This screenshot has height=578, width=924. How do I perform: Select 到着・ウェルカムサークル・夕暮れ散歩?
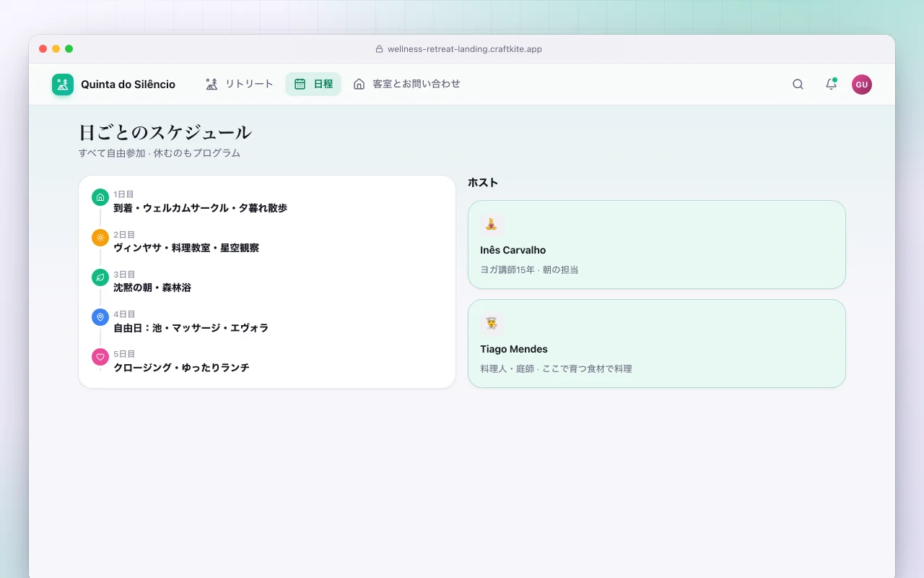pyautogui.click(x=200, y=208)
